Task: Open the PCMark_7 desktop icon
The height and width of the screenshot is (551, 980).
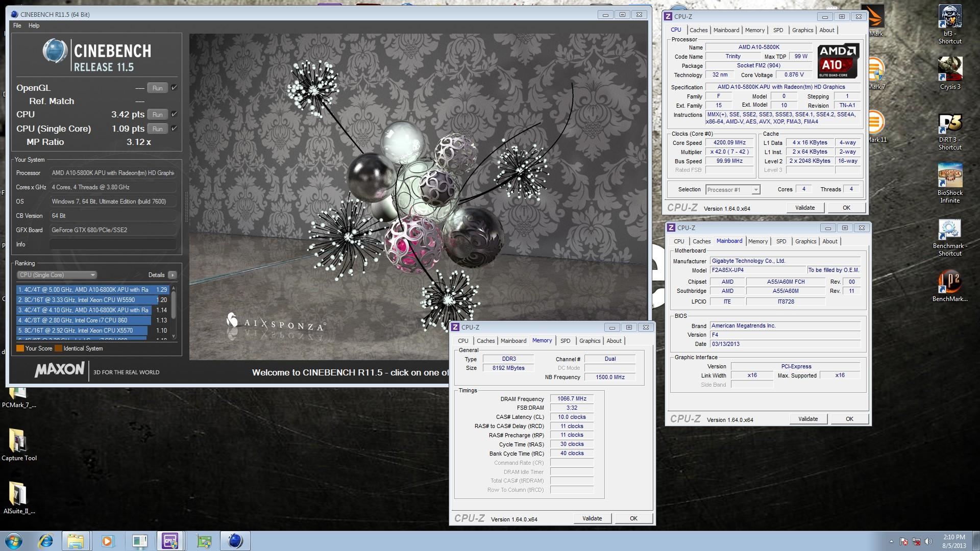Action: coord(19,399)
